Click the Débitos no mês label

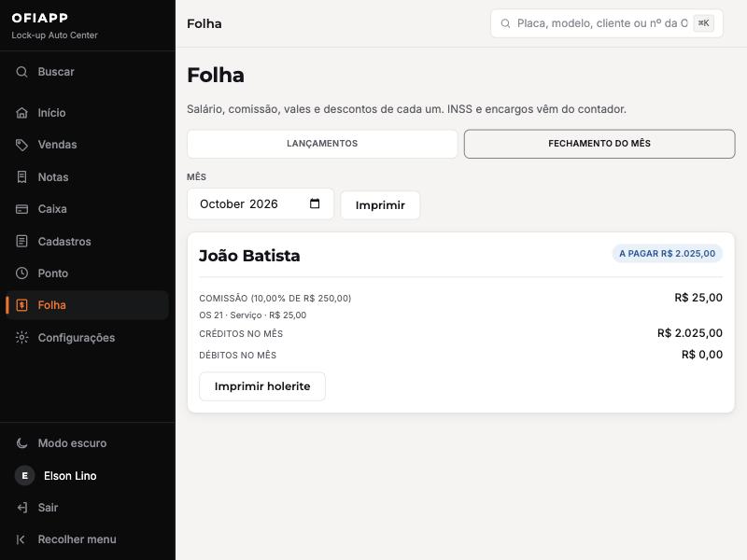238,356
